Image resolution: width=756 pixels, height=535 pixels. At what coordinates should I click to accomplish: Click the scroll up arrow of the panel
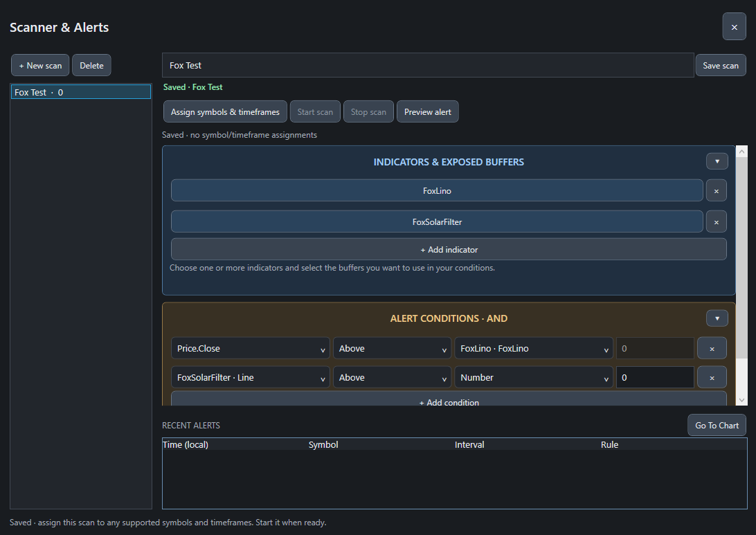741,152
